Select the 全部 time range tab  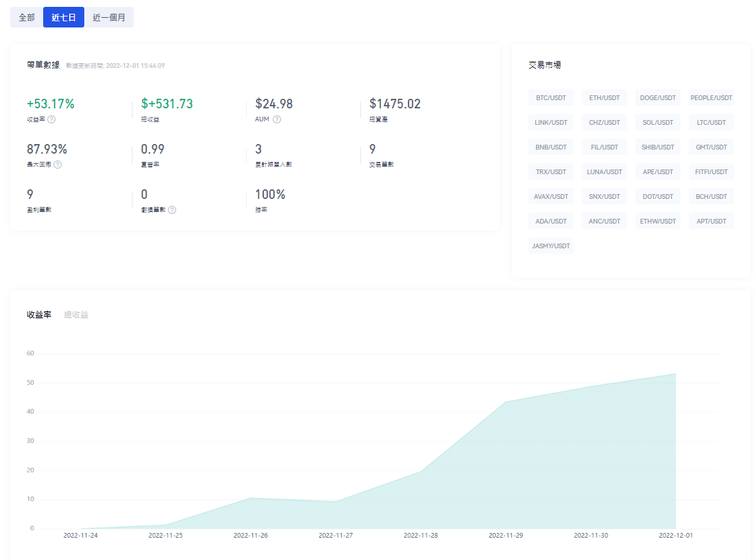point(27,18)
